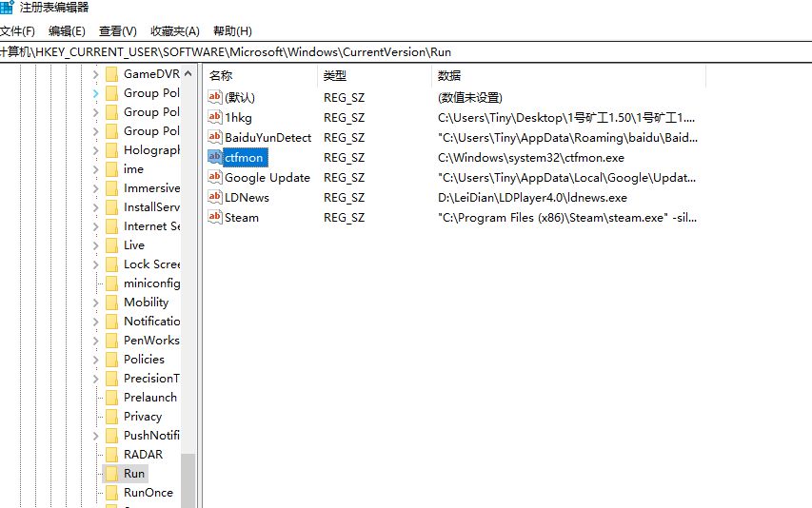Select the Steam value name

click(242, 218)
